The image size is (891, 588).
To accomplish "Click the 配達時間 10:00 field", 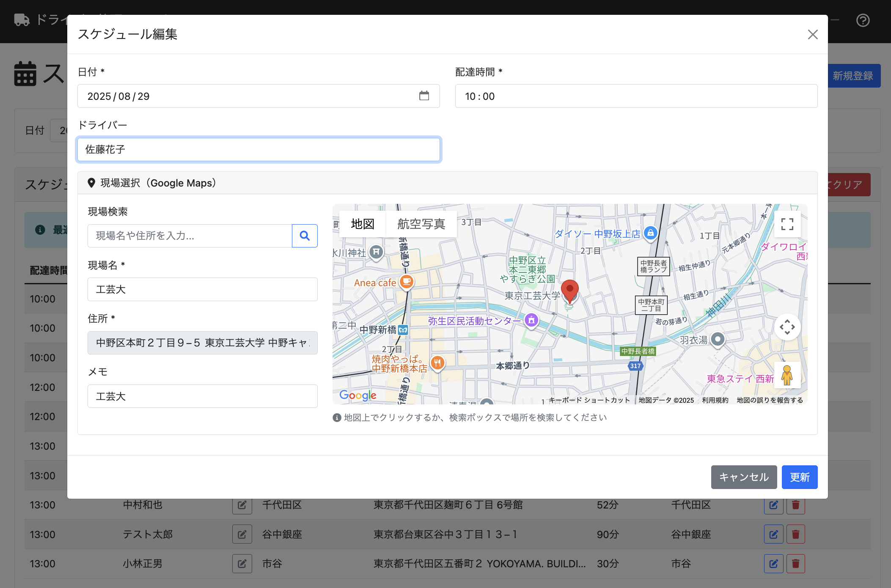I will 636,96.
